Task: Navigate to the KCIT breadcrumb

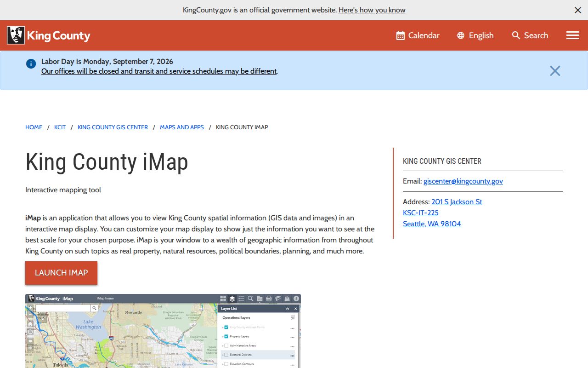Action: (60, 127)
